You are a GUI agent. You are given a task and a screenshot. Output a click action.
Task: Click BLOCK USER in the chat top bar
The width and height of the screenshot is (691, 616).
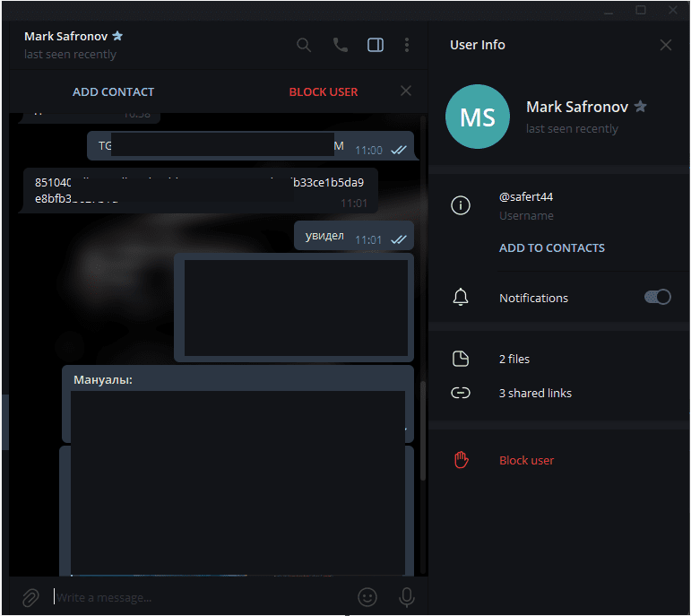324,91
